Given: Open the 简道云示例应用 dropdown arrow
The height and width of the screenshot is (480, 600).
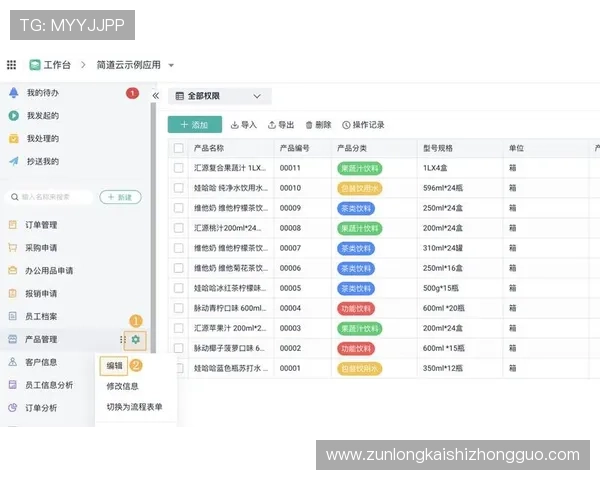Looking at the screenshot, I should pos(171,65).
